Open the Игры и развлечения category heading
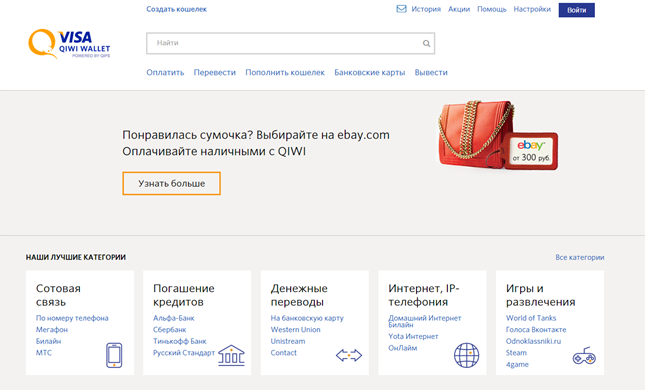Screen dimensions: 645x390 [541, 295]
